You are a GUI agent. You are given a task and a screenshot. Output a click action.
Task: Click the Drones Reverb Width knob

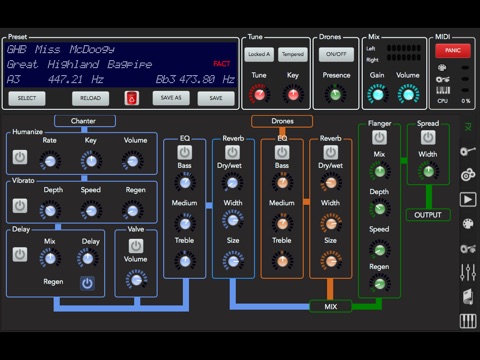[x=331, y=224]
